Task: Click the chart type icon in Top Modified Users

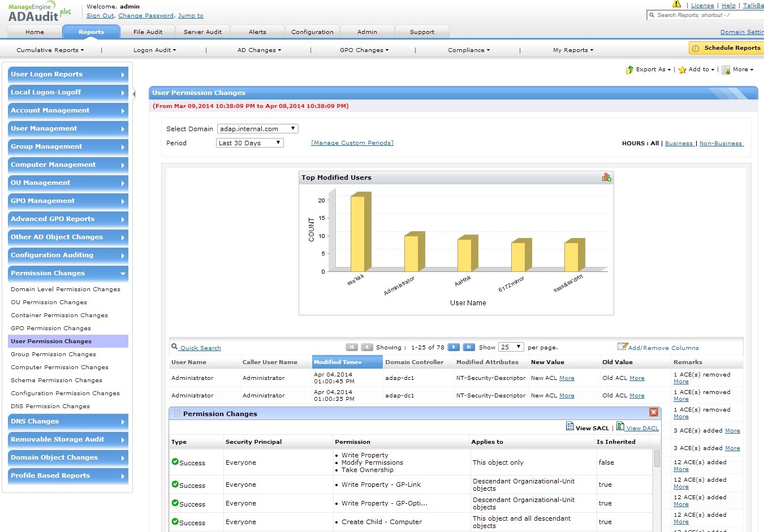Action: coord(606,178)
